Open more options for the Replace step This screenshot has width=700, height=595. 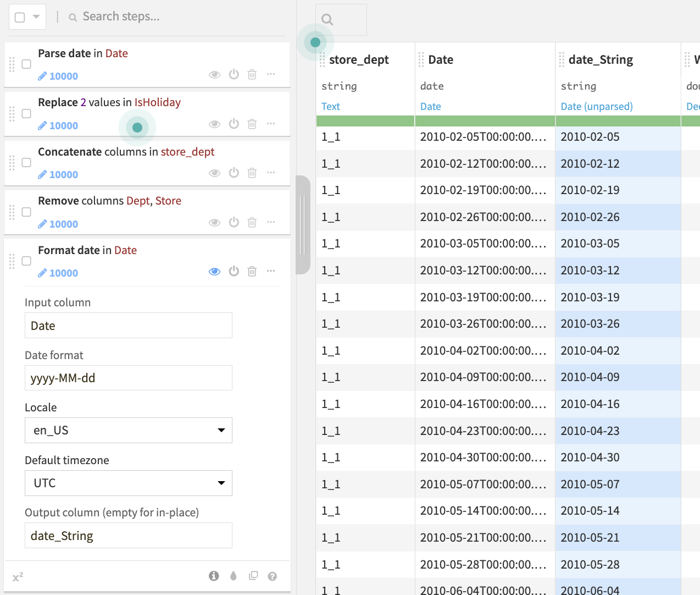[x=270, y=124]
